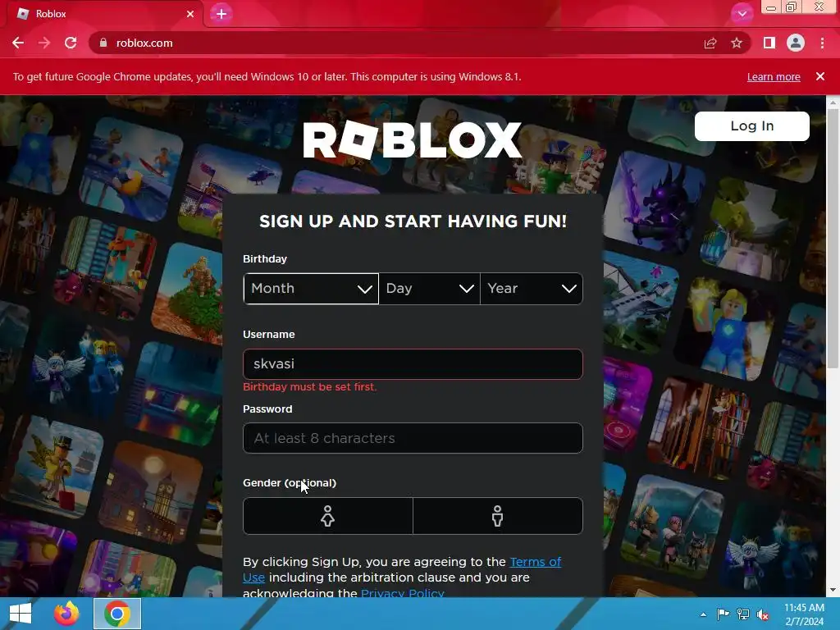Reload the Roblox page

pyautogui.click(x=71, y=43)
